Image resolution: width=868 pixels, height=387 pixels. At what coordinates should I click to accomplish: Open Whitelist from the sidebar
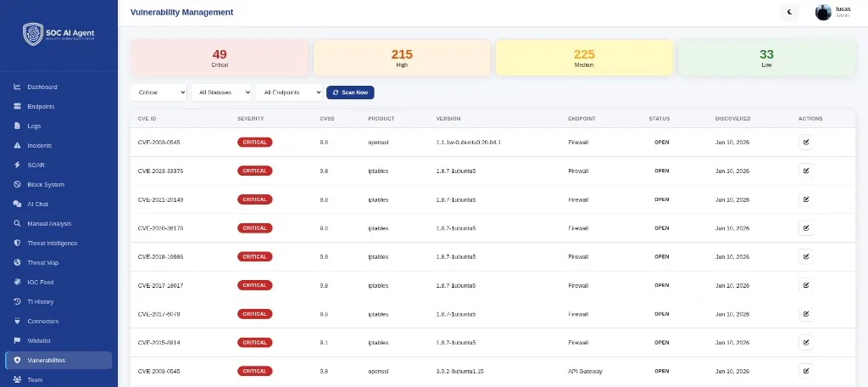[x=58, y=341]
